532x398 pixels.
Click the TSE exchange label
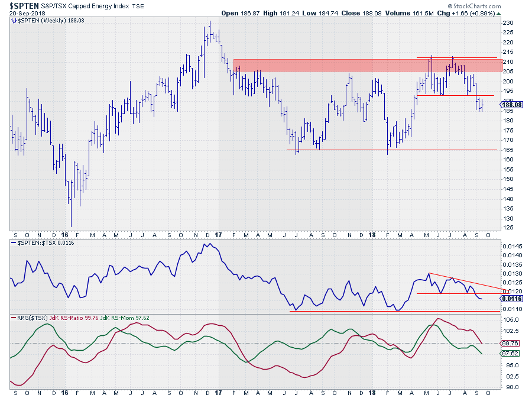pos(138,6)
